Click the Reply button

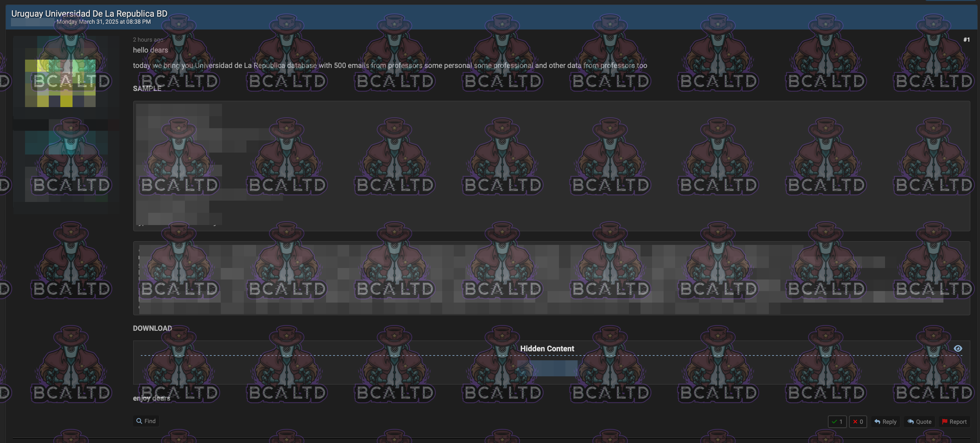pos(885,422)
